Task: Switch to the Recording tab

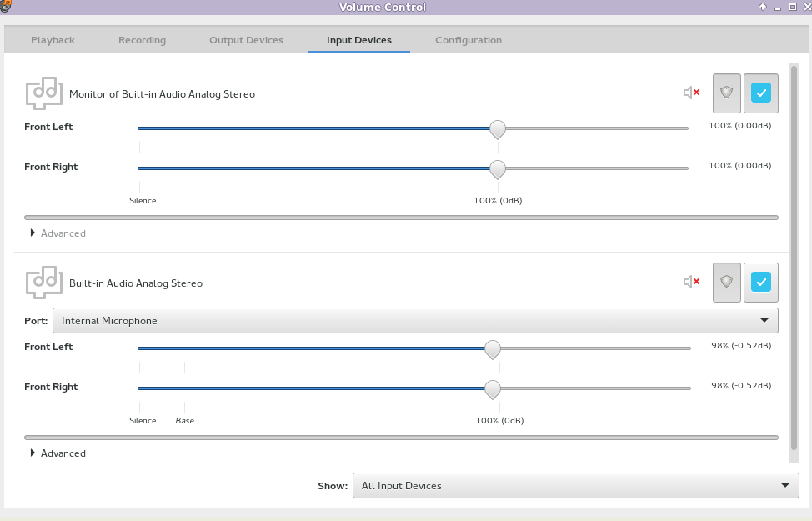Action: [x=142, y=40]
